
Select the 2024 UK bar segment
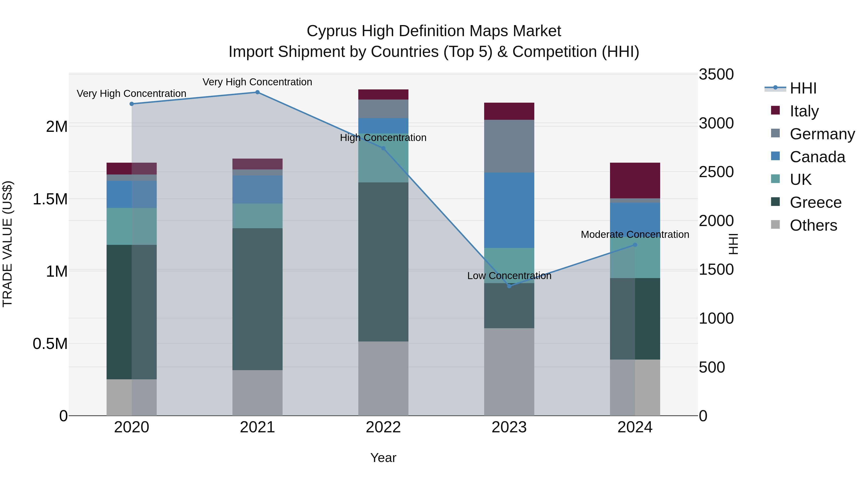(635, 258)
